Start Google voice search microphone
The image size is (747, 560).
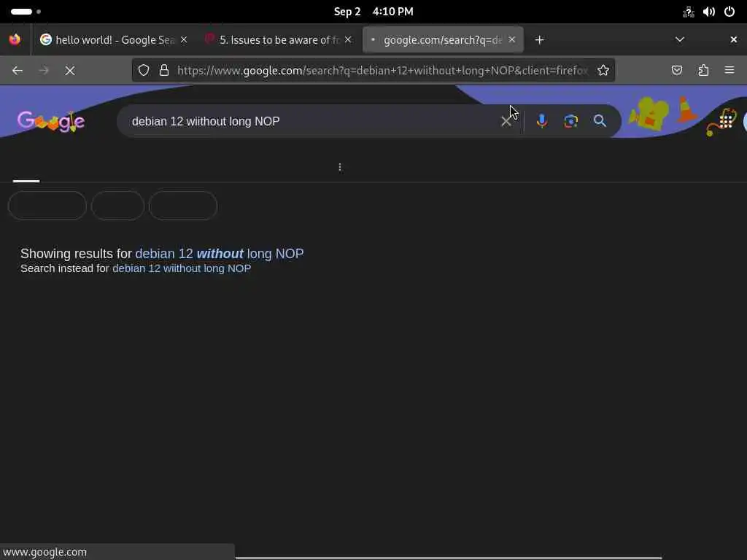pyautogui.click(x=542, y=121)
